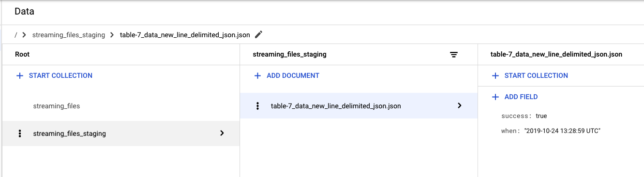The height and width of the screenshot is (177, 644).
Task: Expand the streaming_files_staging row chevron
Action: (222, 133)
